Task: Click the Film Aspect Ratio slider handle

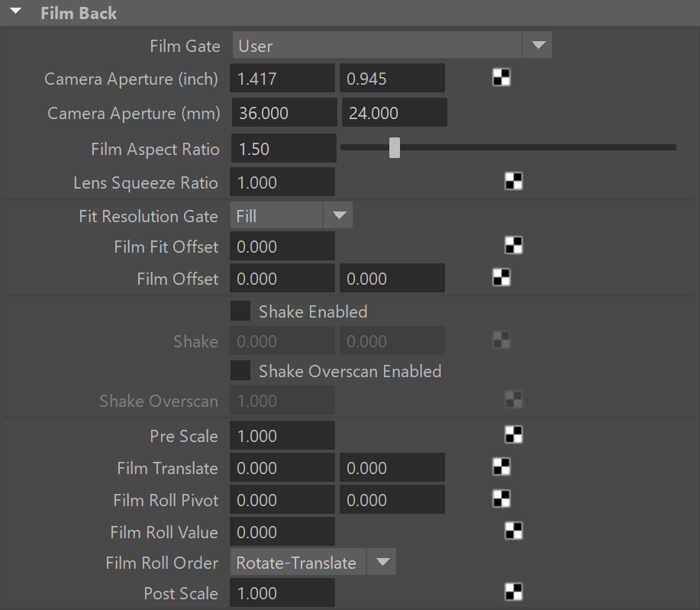Action: click(x=395, y=148)
